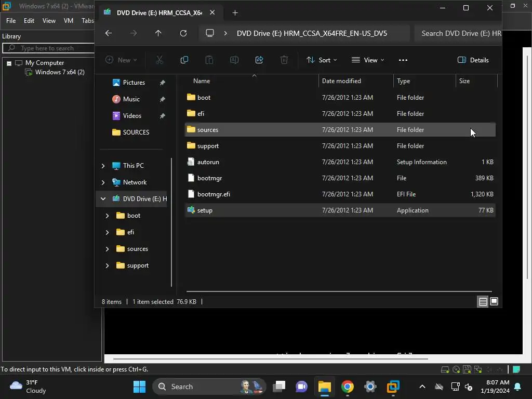Screen dimensions: 532x399
Task: Open Music in quick access
Action: pos(131,99)
